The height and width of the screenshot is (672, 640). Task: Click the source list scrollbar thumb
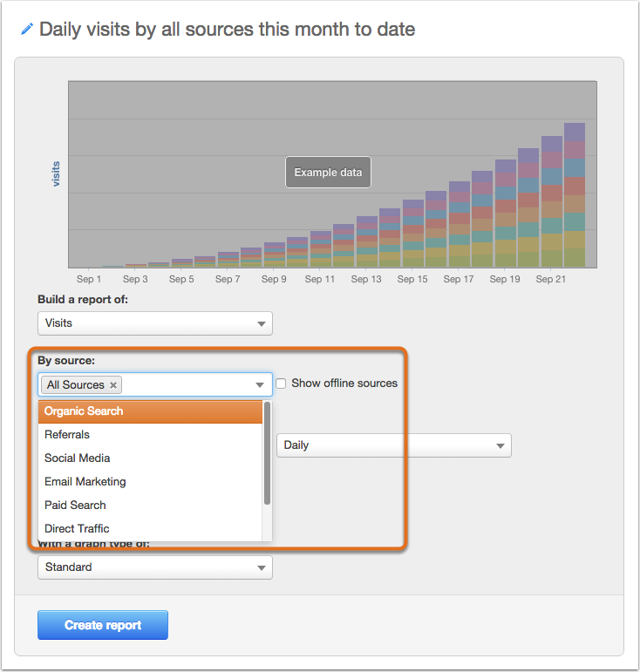267,453
